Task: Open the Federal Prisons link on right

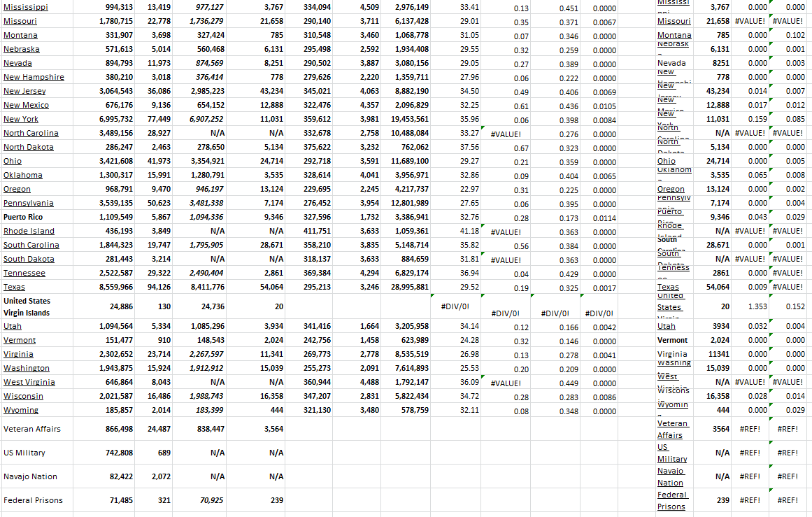Action: 673,500
